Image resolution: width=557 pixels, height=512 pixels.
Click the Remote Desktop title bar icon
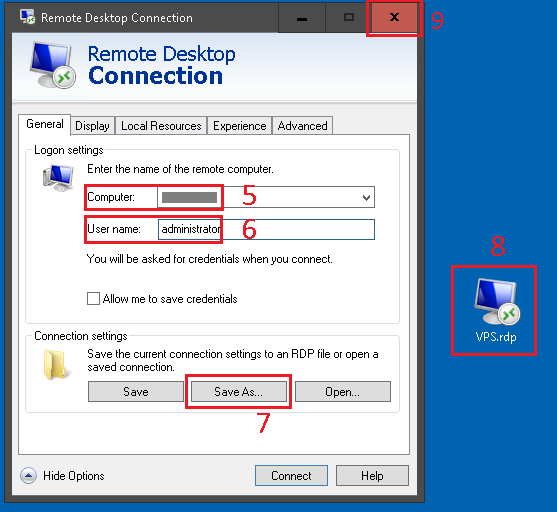(27, 17)
